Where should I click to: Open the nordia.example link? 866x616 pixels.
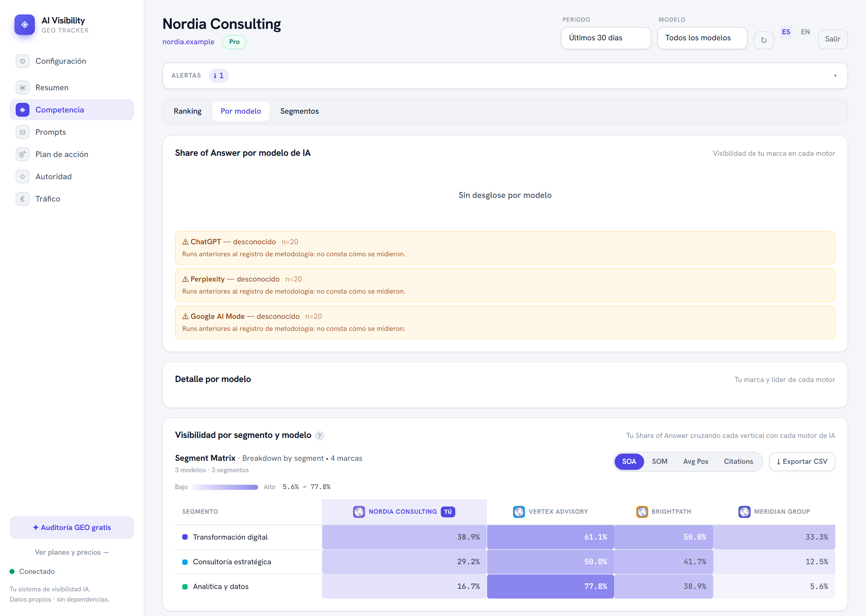pos(189,42)
